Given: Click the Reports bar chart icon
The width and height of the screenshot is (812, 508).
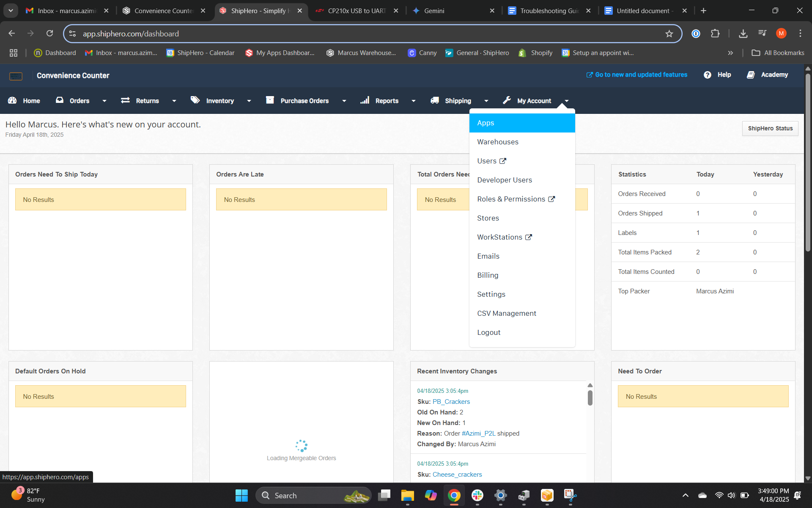Looking at the screenshot, I should click(x=365, y=100).
